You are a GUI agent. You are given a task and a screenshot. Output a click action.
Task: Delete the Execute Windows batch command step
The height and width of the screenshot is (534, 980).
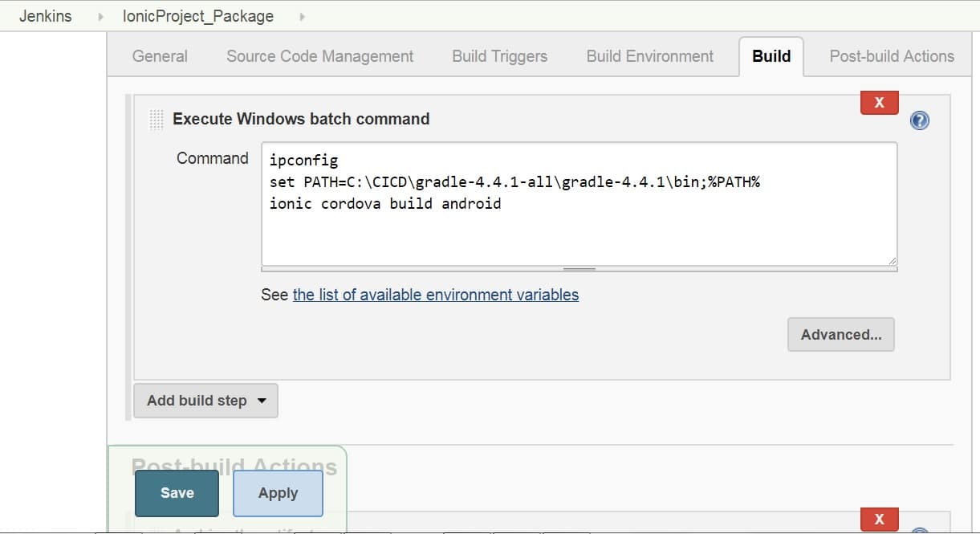[879, 103]
